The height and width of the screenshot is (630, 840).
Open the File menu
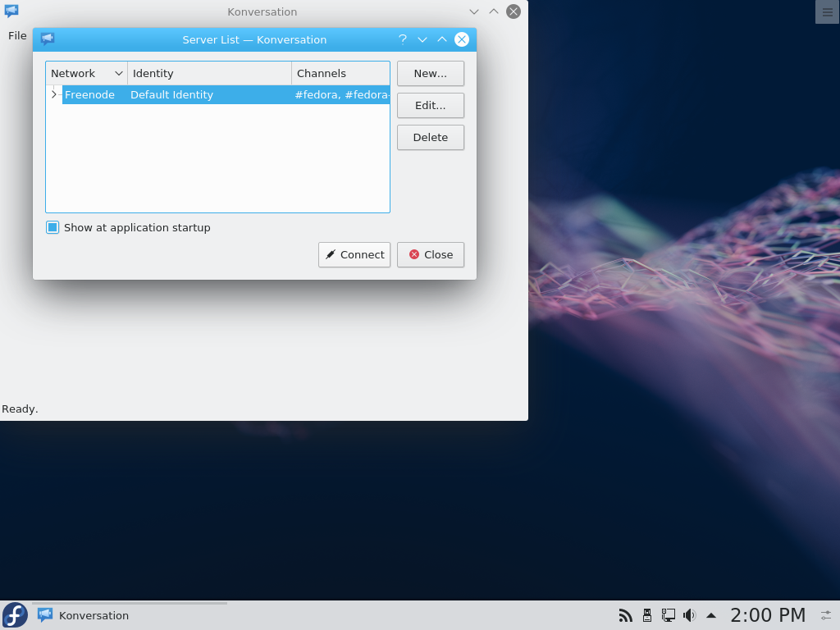coord(17,36)
